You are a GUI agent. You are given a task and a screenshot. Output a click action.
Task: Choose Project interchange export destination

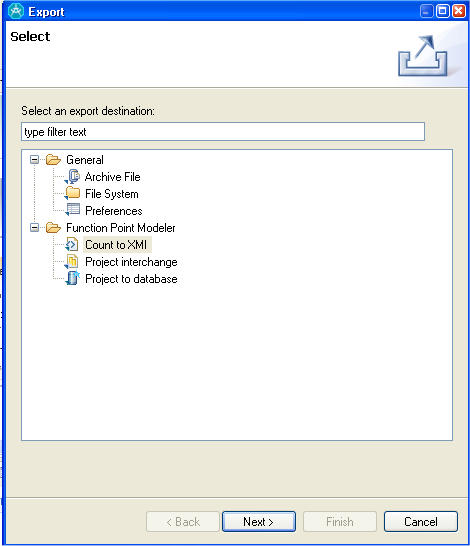click(x=131, y=262)
